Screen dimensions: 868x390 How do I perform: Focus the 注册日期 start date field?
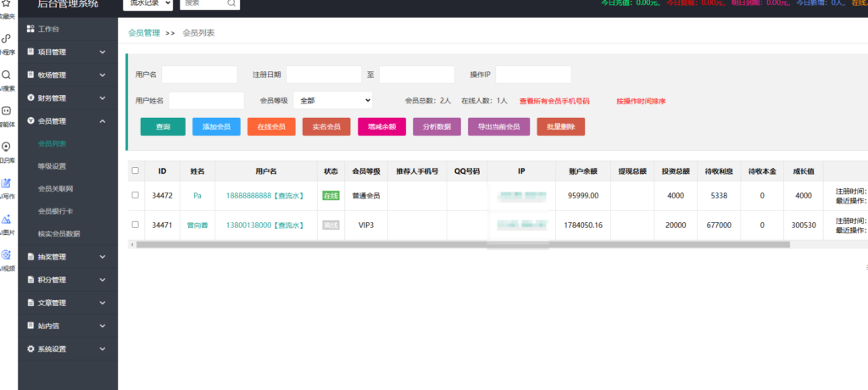324,75
